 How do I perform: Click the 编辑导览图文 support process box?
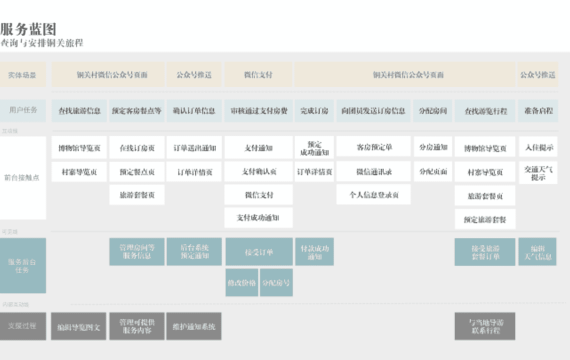[79, 327]
